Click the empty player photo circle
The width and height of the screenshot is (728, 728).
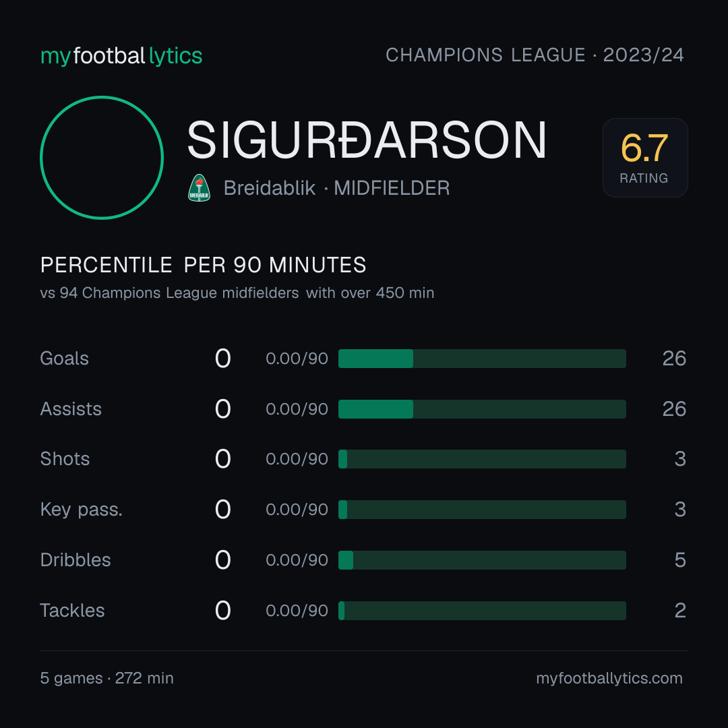tap(102, 157)
